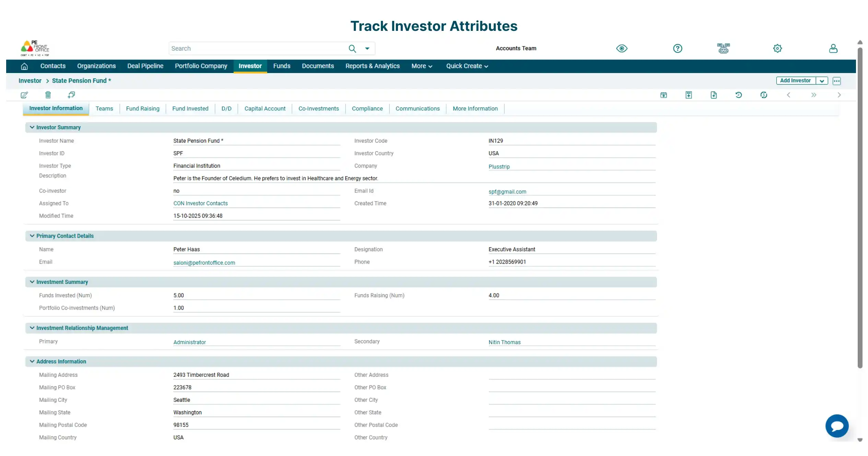Open the help question-mark icon

click(677, 48)
